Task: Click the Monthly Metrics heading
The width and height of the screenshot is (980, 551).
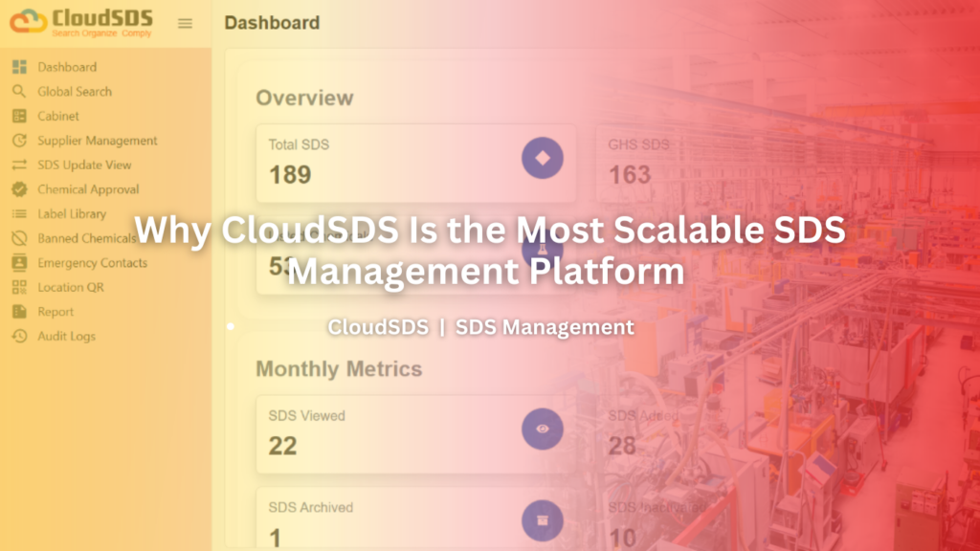Action: click(339, 369)
